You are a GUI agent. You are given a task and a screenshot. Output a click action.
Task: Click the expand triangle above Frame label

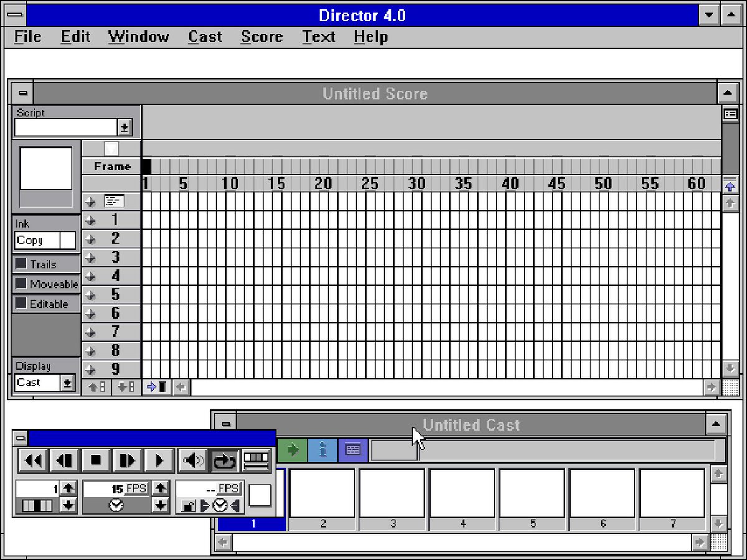(x=111, y=149)
